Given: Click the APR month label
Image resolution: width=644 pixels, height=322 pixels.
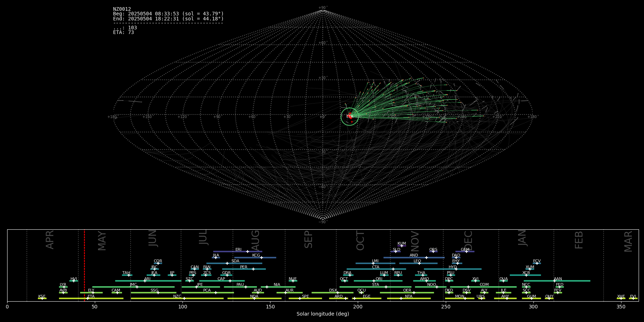Looking at the screenshot, I should coord(50,240).
